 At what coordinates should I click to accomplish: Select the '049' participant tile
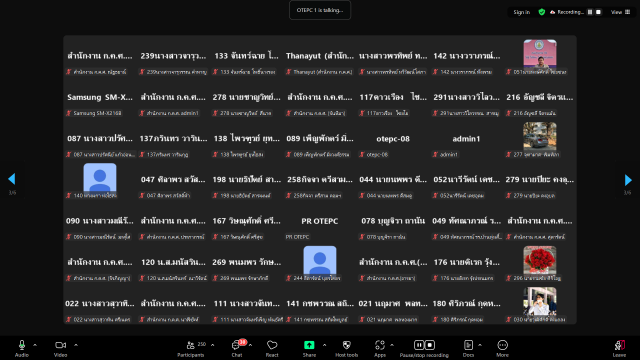pyautogui.click(x=466, y=222)
